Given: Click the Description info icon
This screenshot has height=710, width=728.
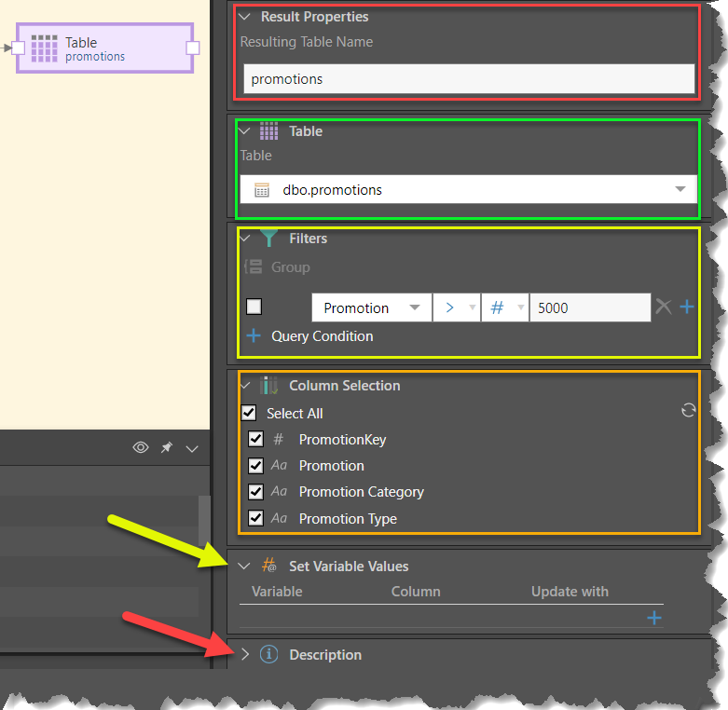Looking at the screenshot, I should (268, 655).
